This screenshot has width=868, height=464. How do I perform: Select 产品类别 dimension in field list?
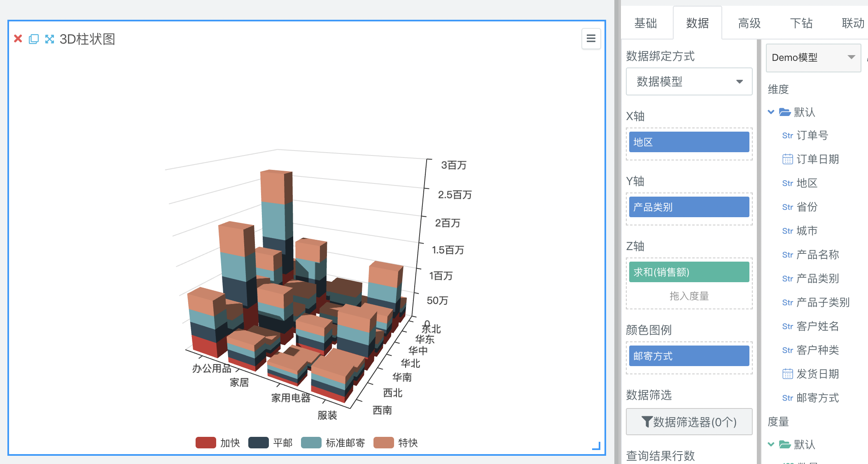(817, 278)
